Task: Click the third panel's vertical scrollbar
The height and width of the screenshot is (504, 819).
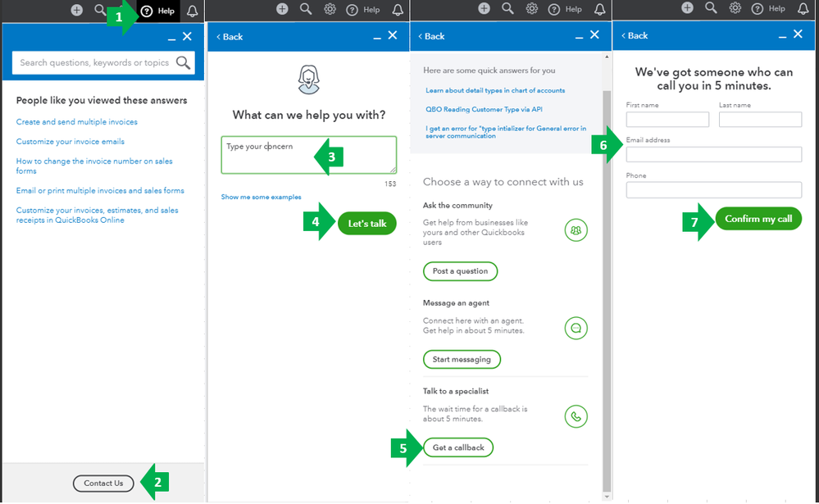Action: pyautogui.click(x=607, y=290)
